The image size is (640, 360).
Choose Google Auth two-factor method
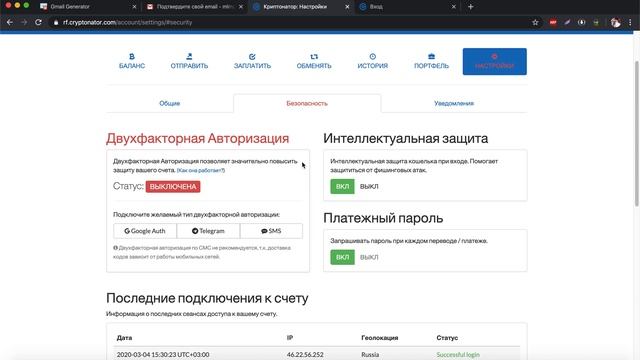click(145, 231)
